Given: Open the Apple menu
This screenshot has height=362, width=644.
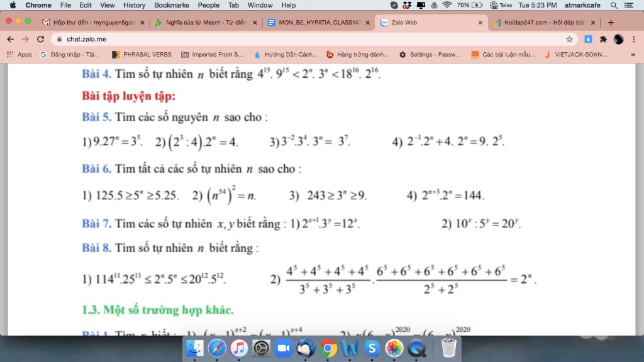Looking at the screenshot, I should coord(13,5).
